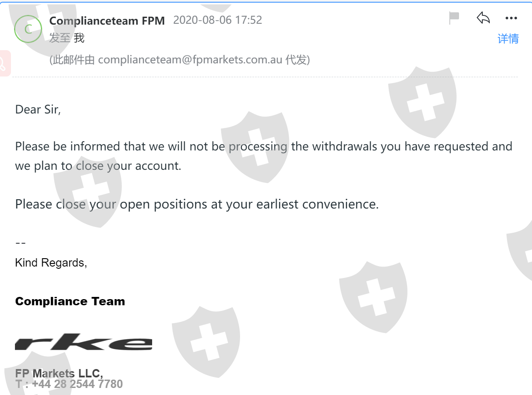532x395 pixels.
Task: Click the 'we plan to close your account' line
Action: point(98,166)
